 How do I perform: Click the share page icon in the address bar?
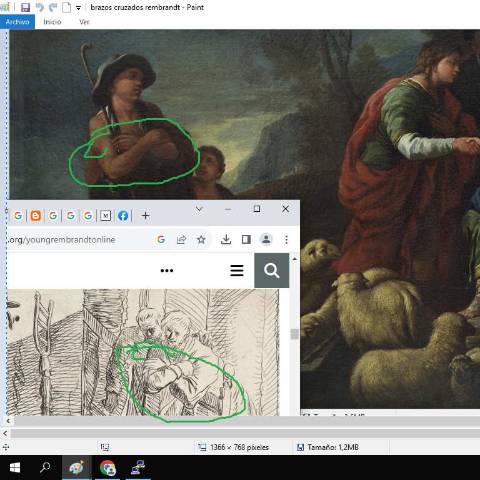coord(181,239)
